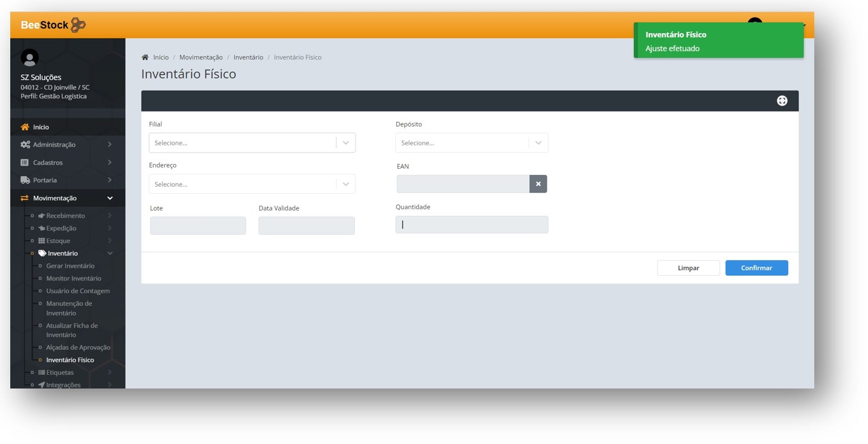
Task: Click the Movimentação breadcrumb link
Action: point(200,57)
